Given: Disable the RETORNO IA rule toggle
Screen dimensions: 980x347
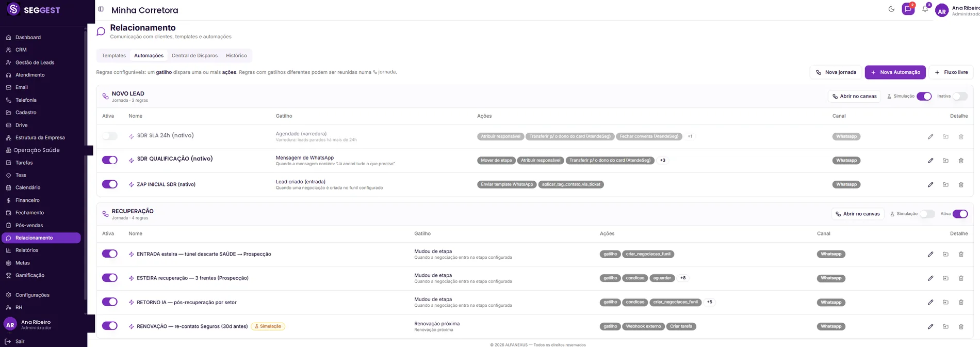Looking at the screenshot, I should [x=109, y=302].
